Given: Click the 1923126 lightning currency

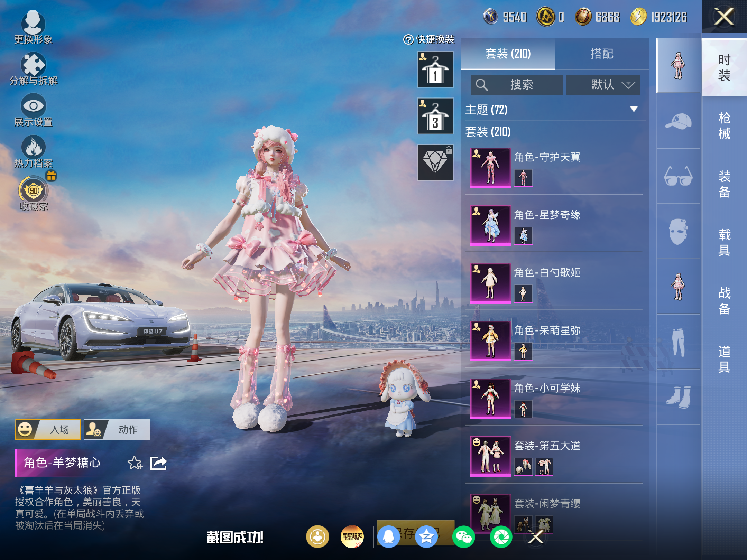Looking at the screenshot, I should [638, 17].
